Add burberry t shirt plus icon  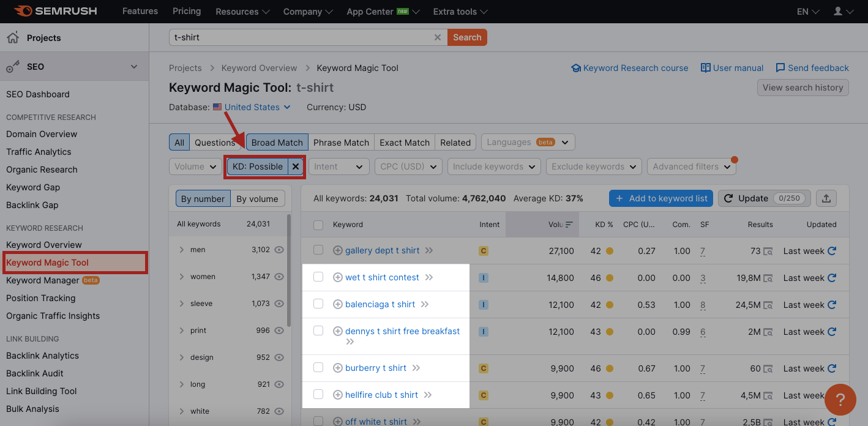(337, 368)
